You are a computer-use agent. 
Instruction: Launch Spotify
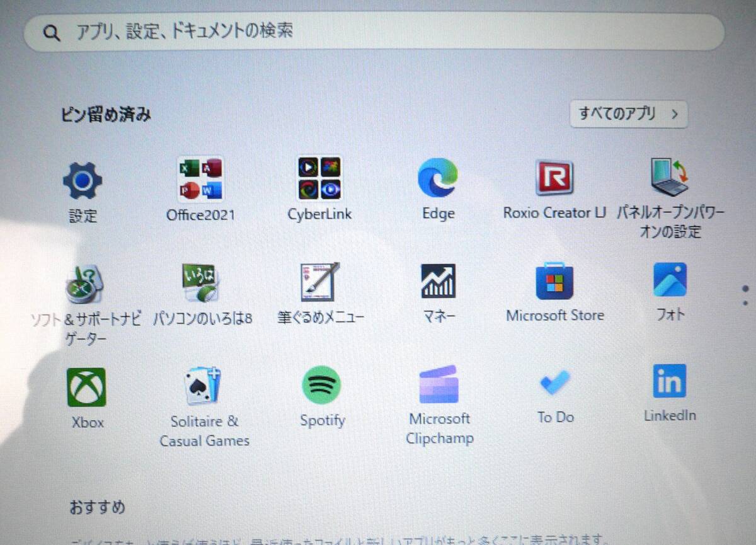click(x=321, y=385)
